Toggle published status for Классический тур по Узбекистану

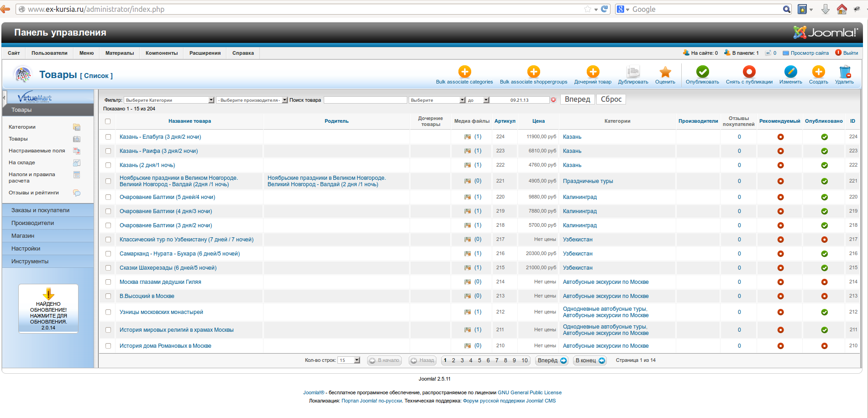coord(824,240)
